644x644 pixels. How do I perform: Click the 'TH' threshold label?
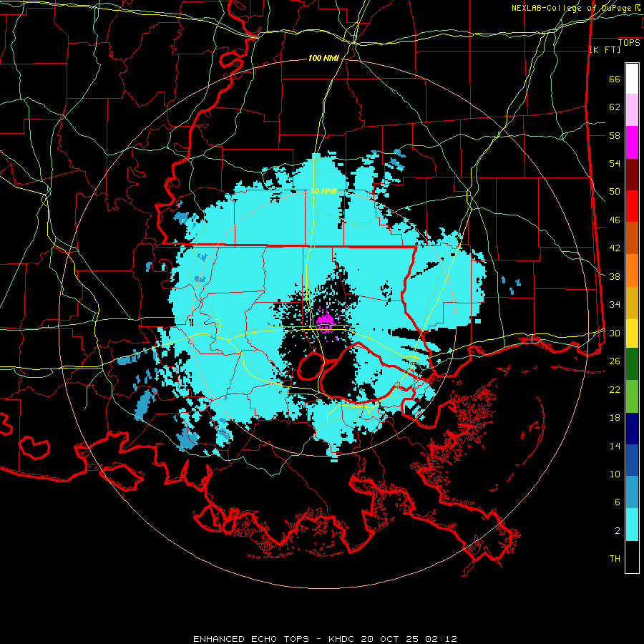coord(615,558)
